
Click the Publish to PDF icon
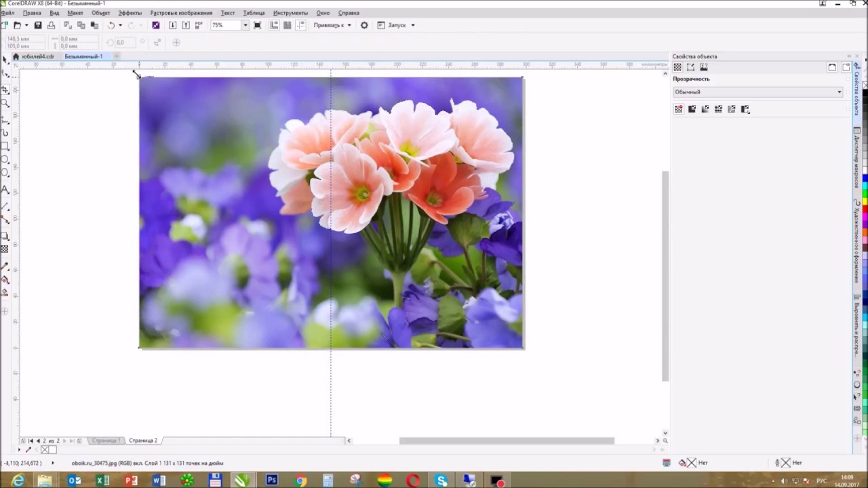click(x=199, y=25)
